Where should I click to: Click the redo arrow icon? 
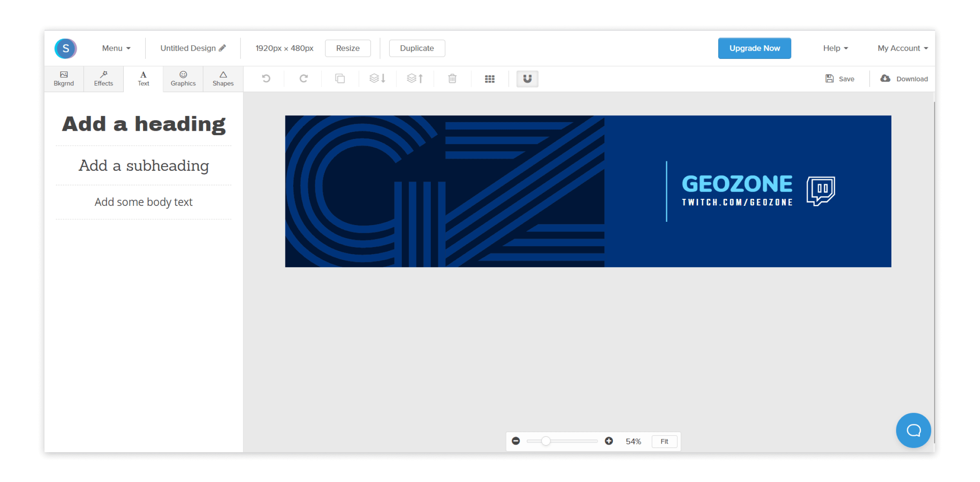tap(303, 78)
